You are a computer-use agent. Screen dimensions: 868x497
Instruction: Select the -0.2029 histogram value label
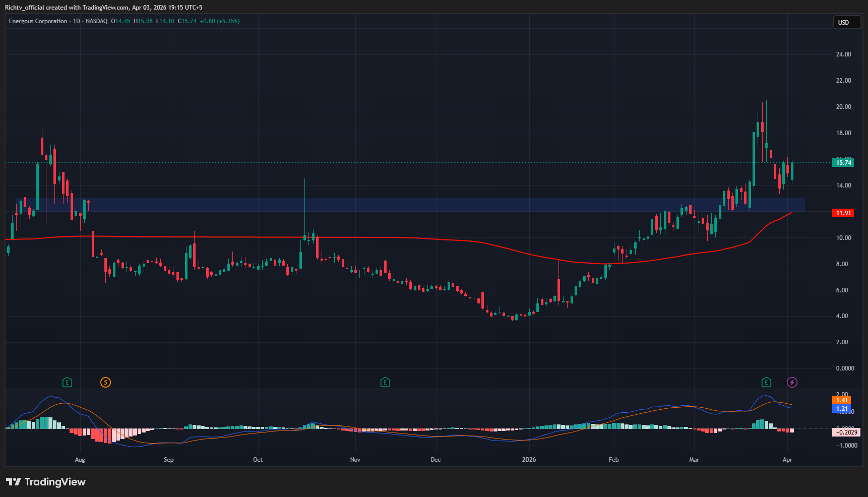pyautogui.click(x=846, y=432)
